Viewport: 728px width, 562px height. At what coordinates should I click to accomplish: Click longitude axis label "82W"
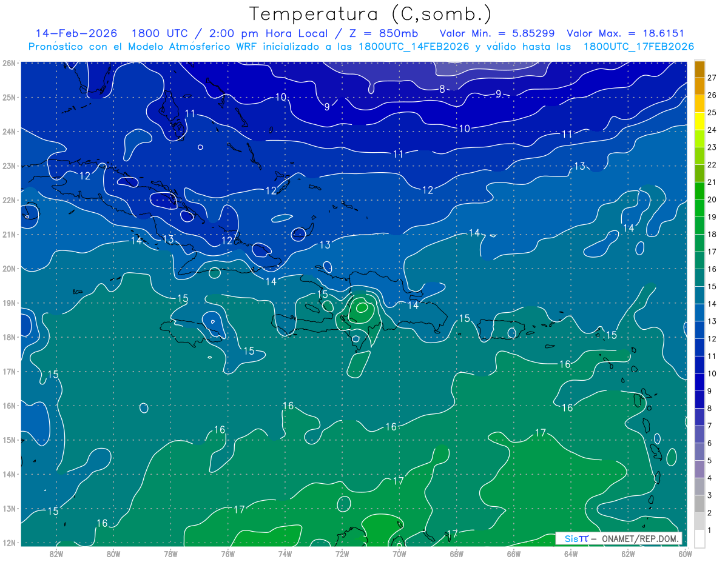click(56, 553)
